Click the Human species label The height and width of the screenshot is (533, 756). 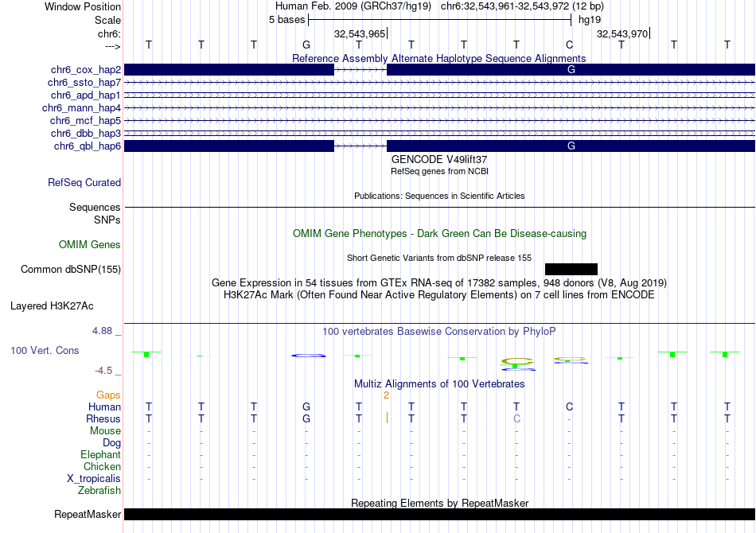pyautogui.click(x=104, y=407)
